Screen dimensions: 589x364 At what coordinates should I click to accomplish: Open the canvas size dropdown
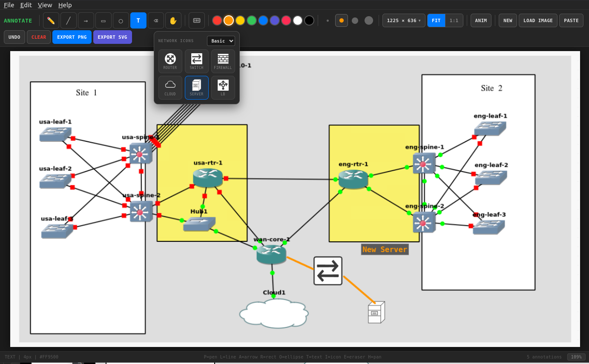pyautogui.click(x=403, y=20)
